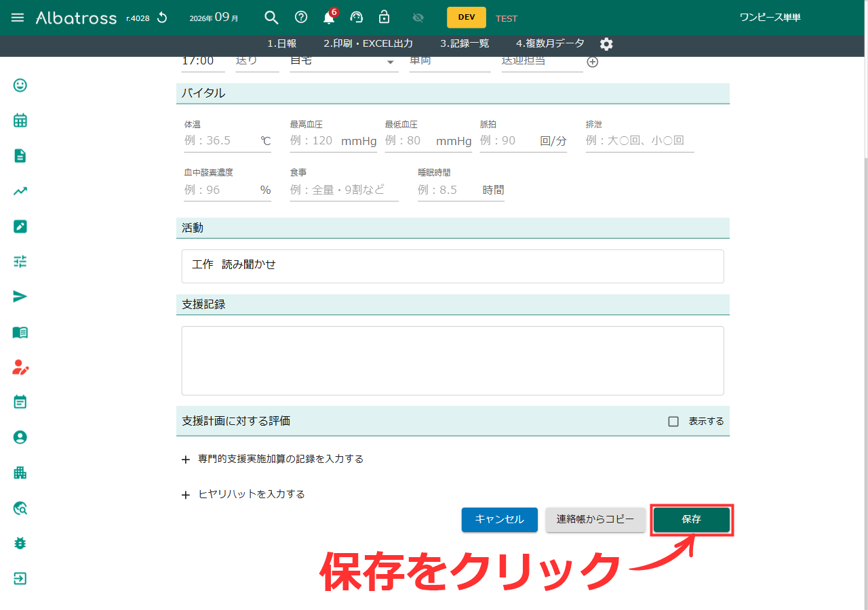Click the 体温 input field
This screenshot has height=610, width=868.
227,141
